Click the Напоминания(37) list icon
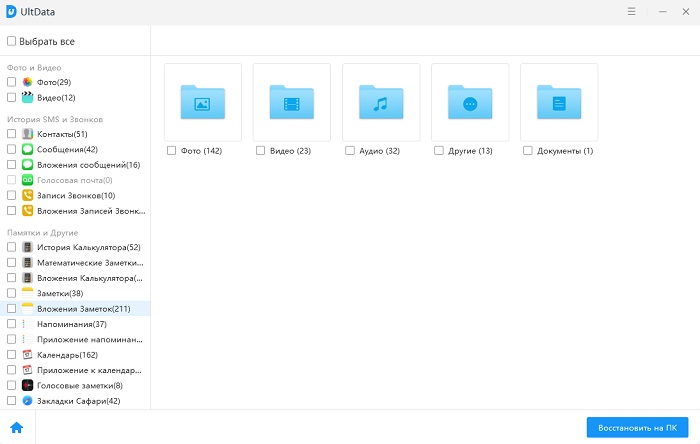Image resolution: width=700 pixels, height=444 pixels. pyautogui.click(x=28, y=324)
